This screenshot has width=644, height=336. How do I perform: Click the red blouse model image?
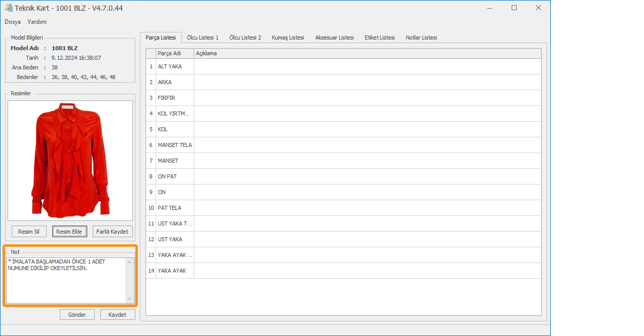click(70, 160)
